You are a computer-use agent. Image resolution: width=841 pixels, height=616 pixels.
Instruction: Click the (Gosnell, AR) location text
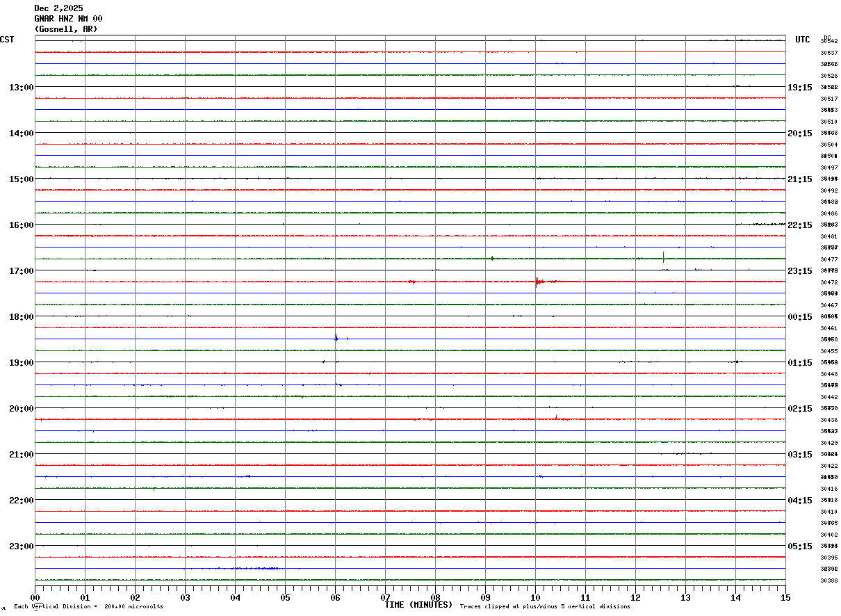(x=66, y=29)
